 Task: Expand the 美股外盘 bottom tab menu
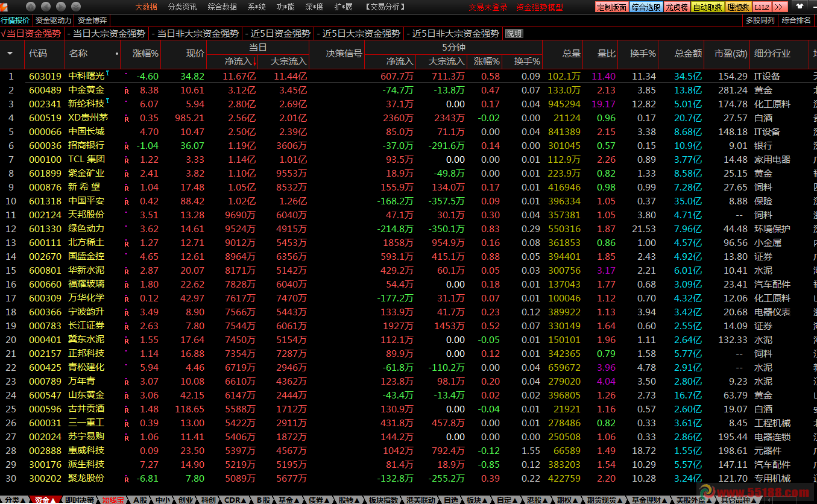pos(694,500)
